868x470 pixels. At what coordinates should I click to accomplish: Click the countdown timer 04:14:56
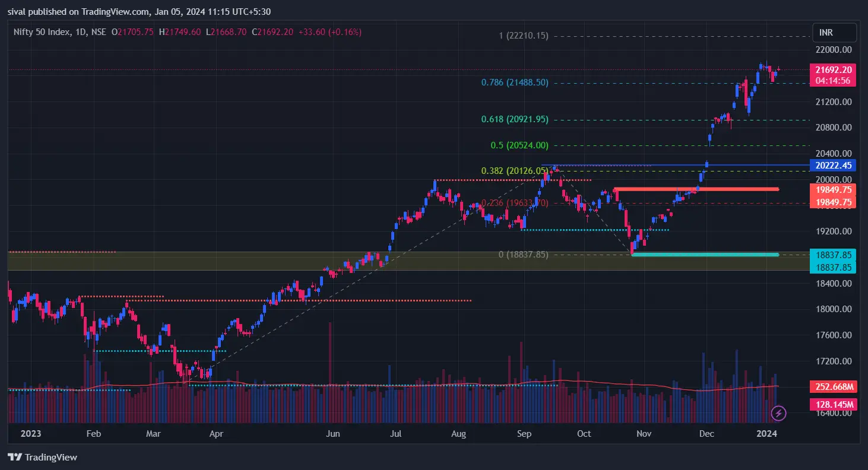[x=833, y=81]
